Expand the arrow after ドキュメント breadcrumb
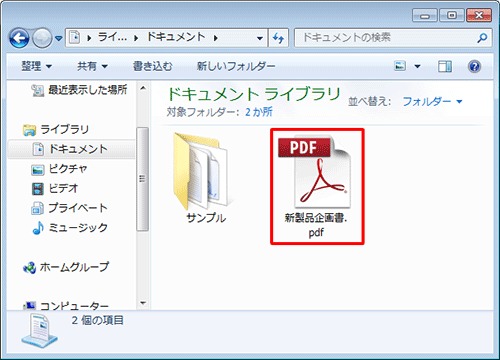 pos(216,38)
